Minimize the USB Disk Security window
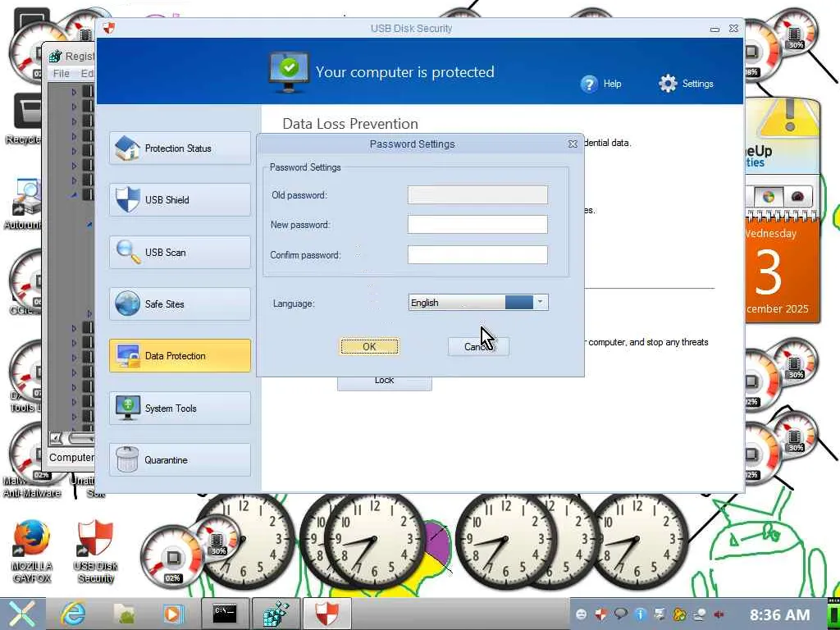Image resolution: width=840 pixels, height=630 pixels. point(714,29)
